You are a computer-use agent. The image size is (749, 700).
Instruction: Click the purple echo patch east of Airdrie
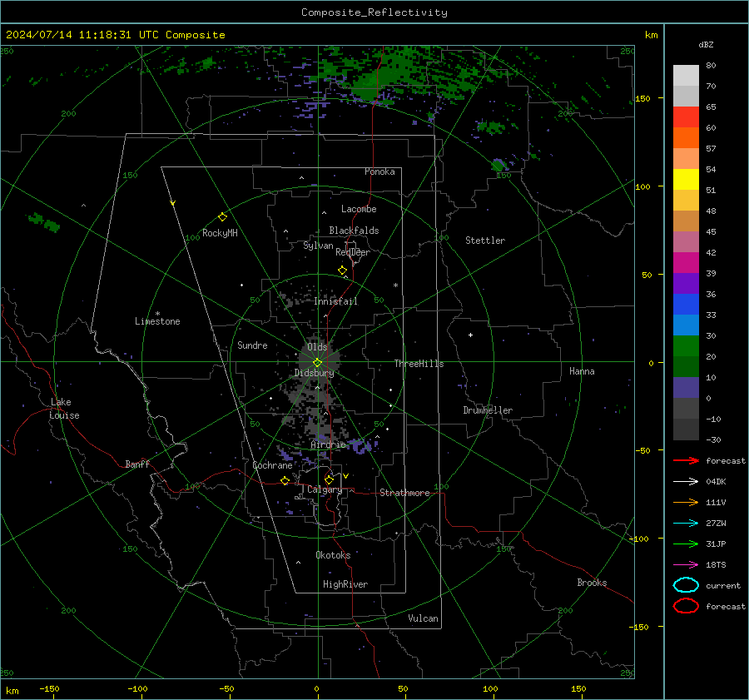[x=361, y=446]
